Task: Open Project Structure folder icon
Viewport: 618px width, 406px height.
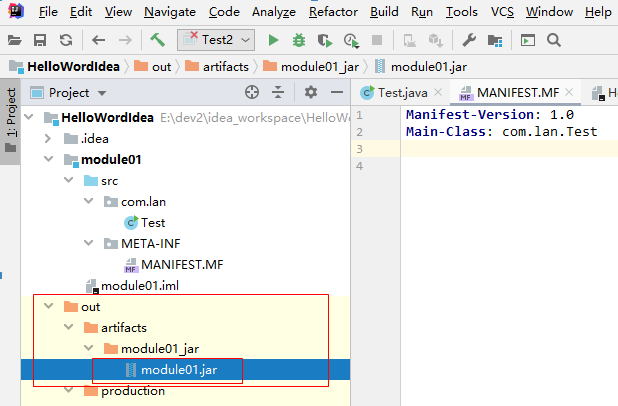Action: click(x=495, y=40)
